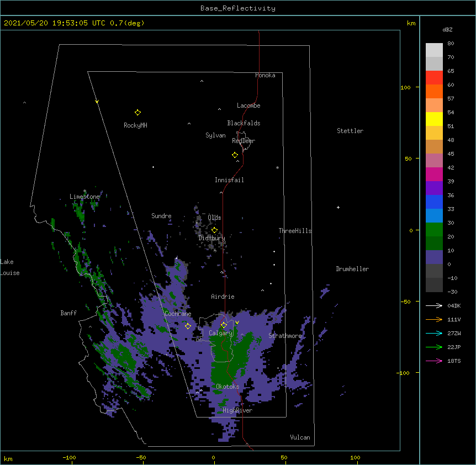Click the yellow station marker south of RedDeer
Screen dimensions: 476x465
pyautogui.click(x=235, y=155)
